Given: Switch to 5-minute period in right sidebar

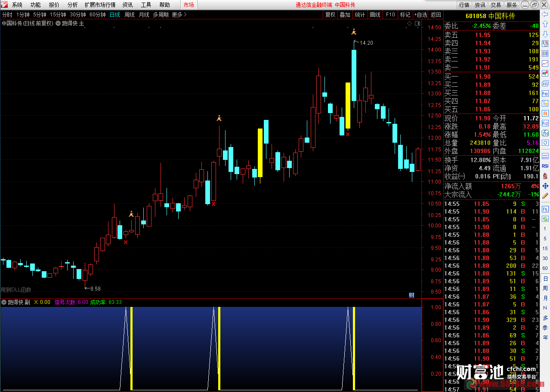Looking at the screenshot, I should coord(545,239).
